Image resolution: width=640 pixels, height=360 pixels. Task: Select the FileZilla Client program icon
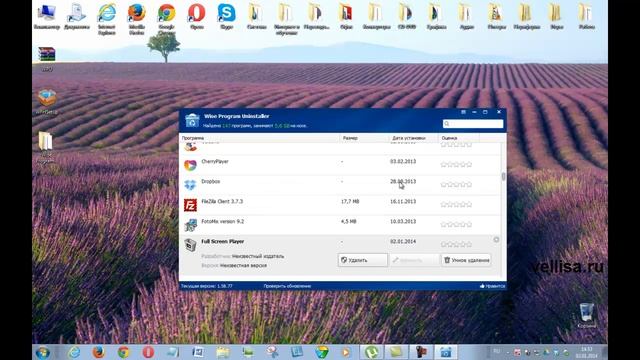(190, 205)
